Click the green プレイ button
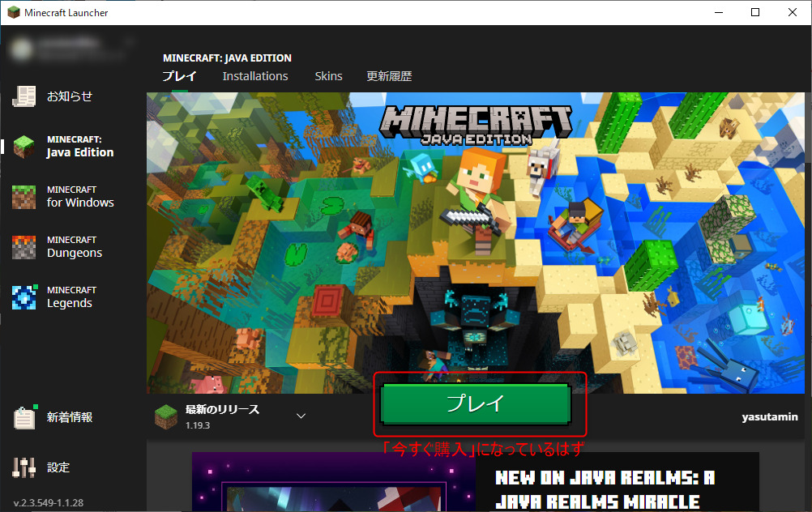The image size is (812, 512). click(x=476, y=403)
